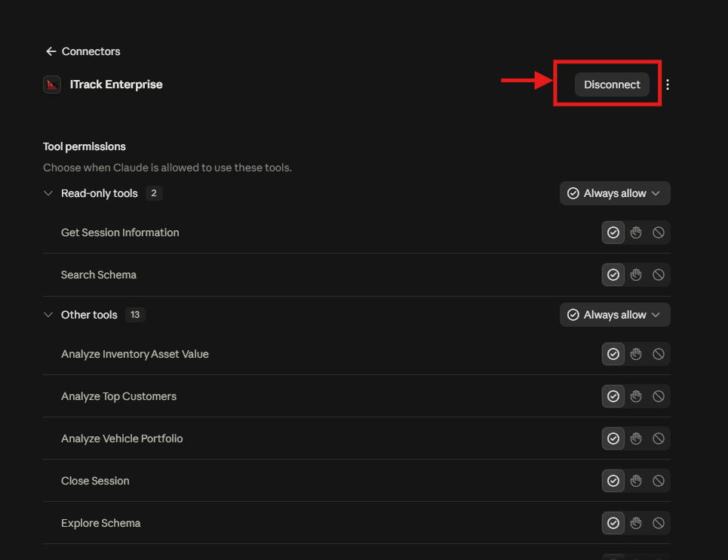Block Analyze Inventory Asset Value tool
This screenshot has width=728, height=560.
coord(659,354)
